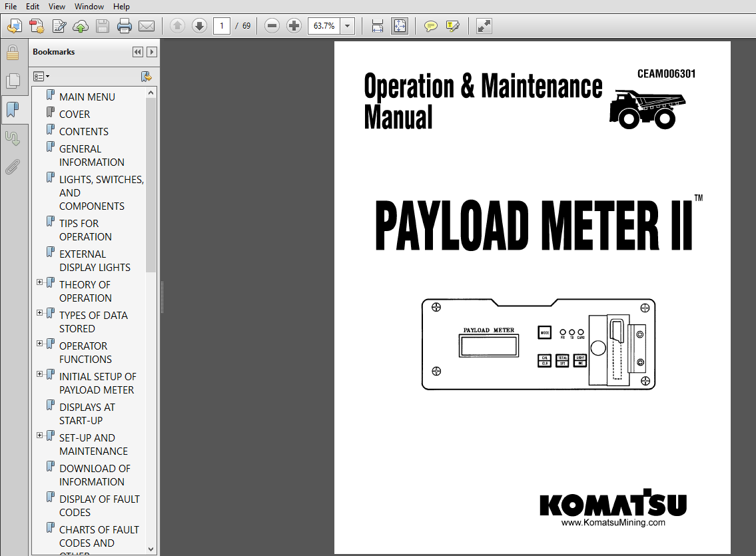Select the MAIN MENU bookmark
The image size is (756, 556).
(87, 97)
